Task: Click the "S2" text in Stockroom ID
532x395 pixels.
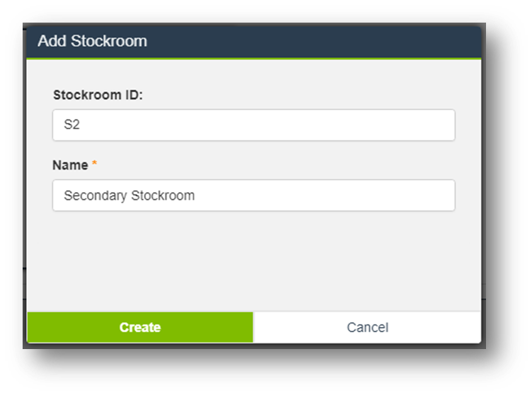Action: (71, 125)
